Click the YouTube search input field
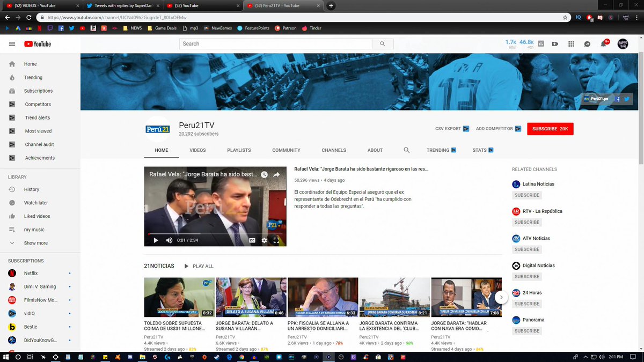 [x=276, y=44]
